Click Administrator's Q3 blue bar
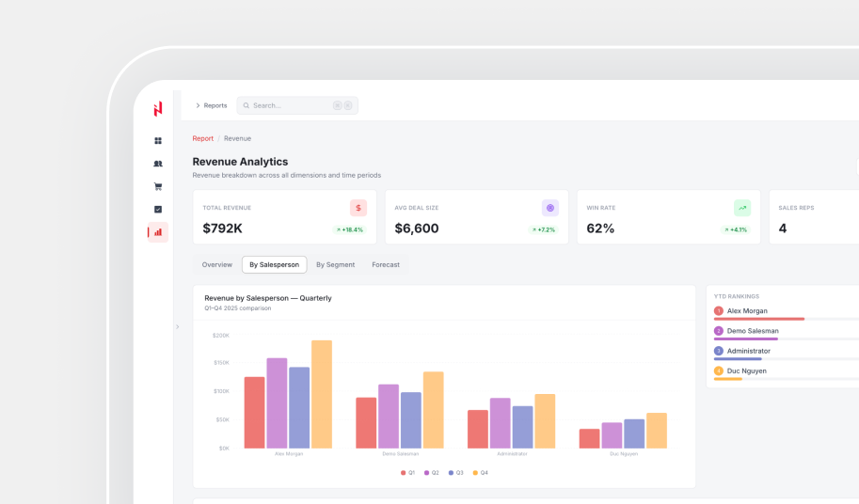This screenshot has width=859, height=504. (522, 428)
